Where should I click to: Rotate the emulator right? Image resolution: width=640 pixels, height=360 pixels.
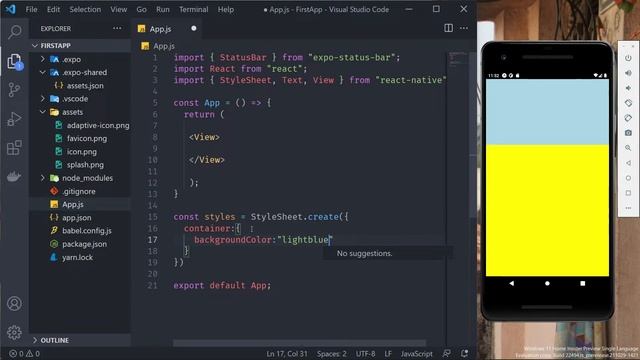pyautogui.click(x=628, y=118)
